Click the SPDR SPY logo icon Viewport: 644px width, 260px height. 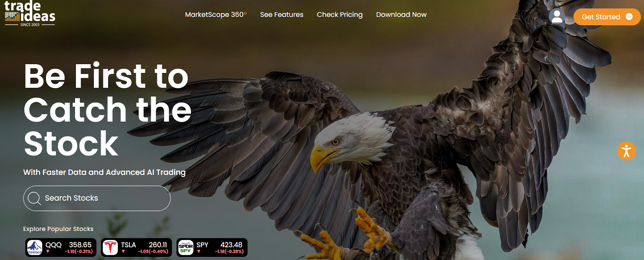pos(186,248)
